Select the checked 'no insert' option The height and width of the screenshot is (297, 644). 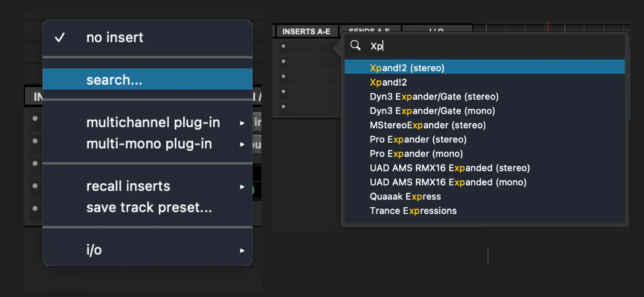click(115, 38)
